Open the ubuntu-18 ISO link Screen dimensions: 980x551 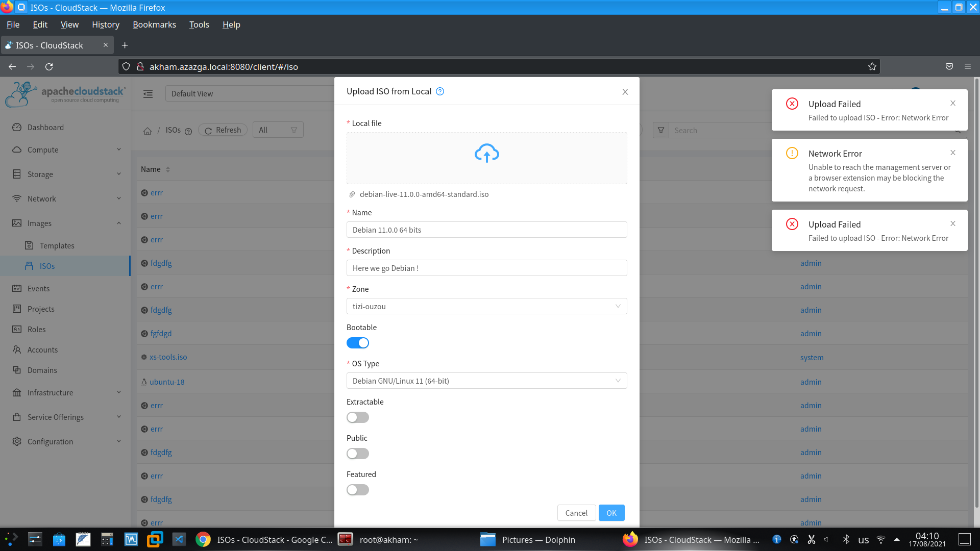(x=167, y=382)
